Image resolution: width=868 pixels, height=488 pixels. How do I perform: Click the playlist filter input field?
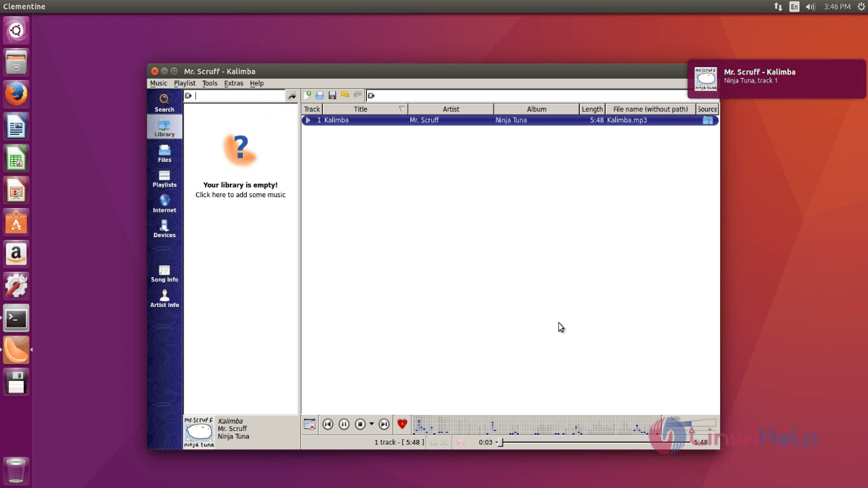[542, 96]
